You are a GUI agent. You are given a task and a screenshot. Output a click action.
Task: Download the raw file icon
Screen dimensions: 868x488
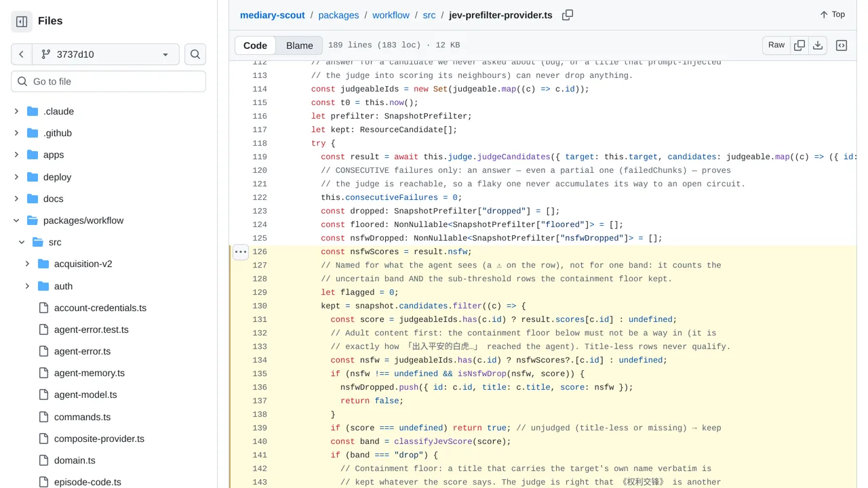click(x=818, y=45)
